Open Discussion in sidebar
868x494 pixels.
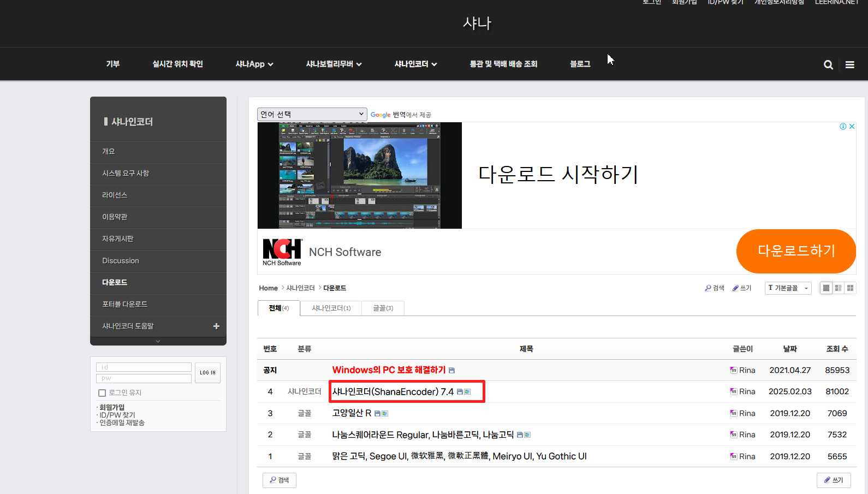point(158,260)
